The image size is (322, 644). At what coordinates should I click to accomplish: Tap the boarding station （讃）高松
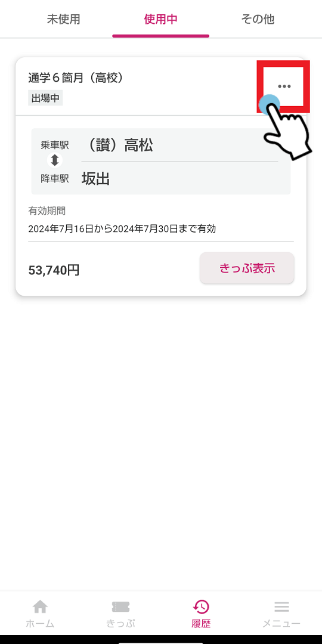click(x=117, y=145)
